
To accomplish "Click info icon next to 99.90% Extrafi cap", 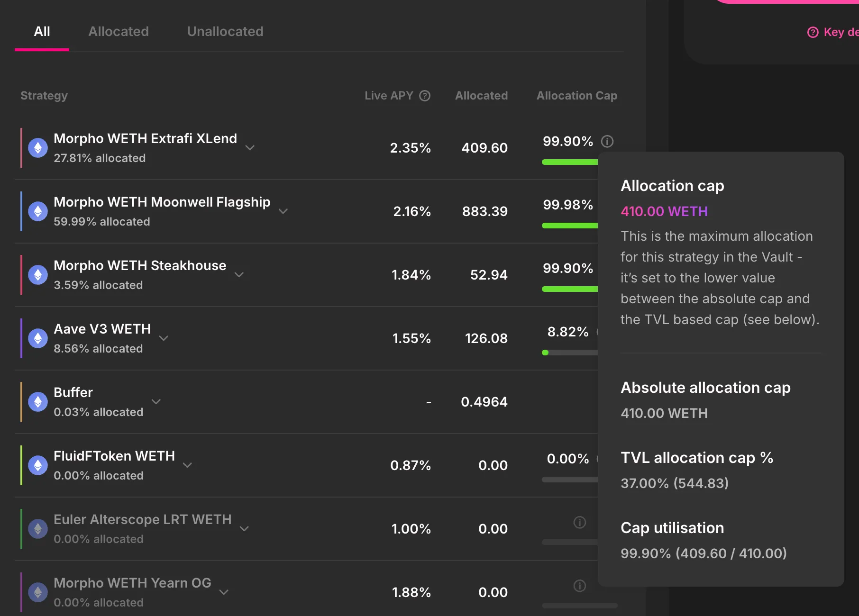I will coord(607,141).
